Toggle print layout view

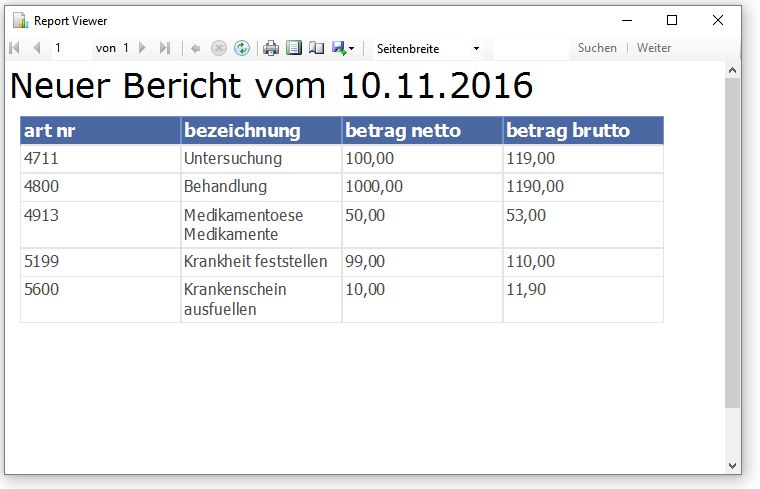click(x=293, y=48)
